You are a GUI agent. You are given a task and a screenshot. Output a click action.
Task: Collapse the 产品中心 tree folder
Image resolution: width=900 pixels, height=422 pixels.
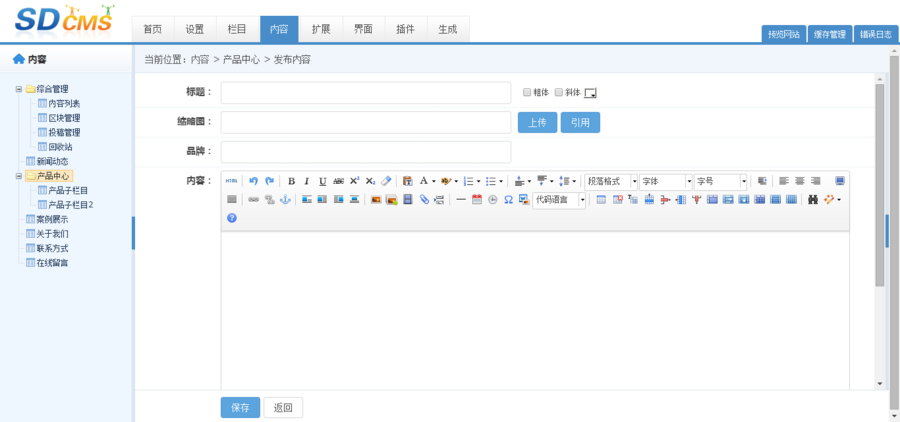18,176
